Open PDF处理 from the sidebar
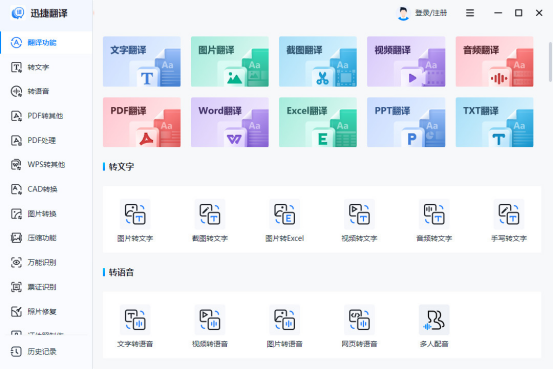553x369 pixels. (46, 140)
